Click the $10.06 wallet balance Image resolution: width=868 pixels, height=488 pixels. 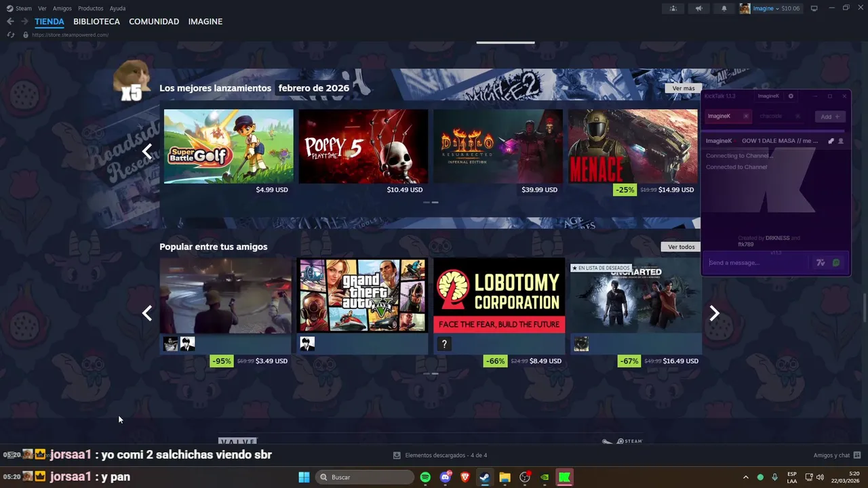point(790,8)
